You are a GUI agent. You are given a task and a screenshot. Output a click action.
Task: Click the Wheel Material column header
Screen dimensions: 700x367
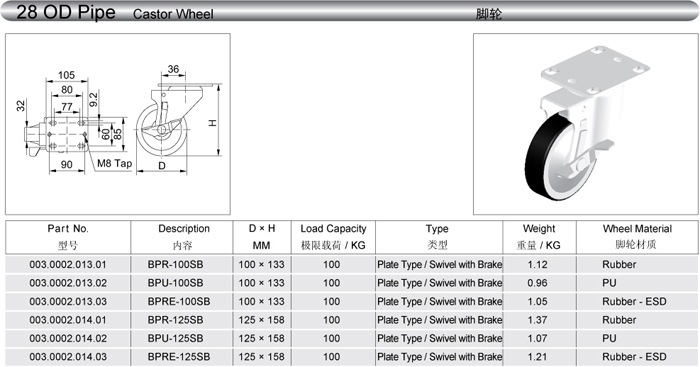coord(637,237)
